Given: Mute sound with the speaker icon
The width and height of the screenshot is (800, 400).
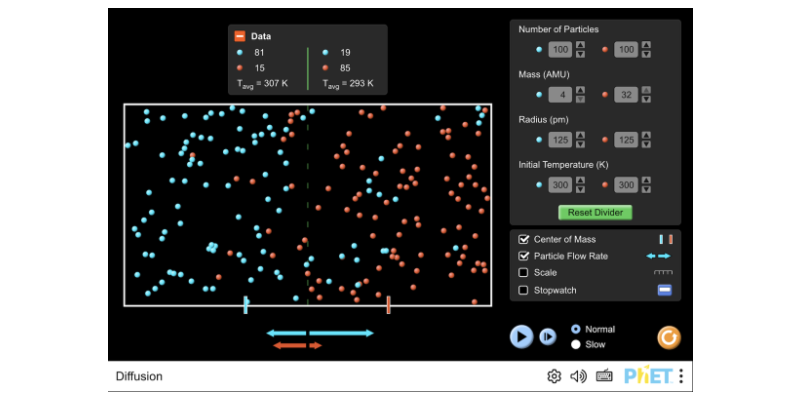Looking at the screenshot, I should click(x=578, y=376).
